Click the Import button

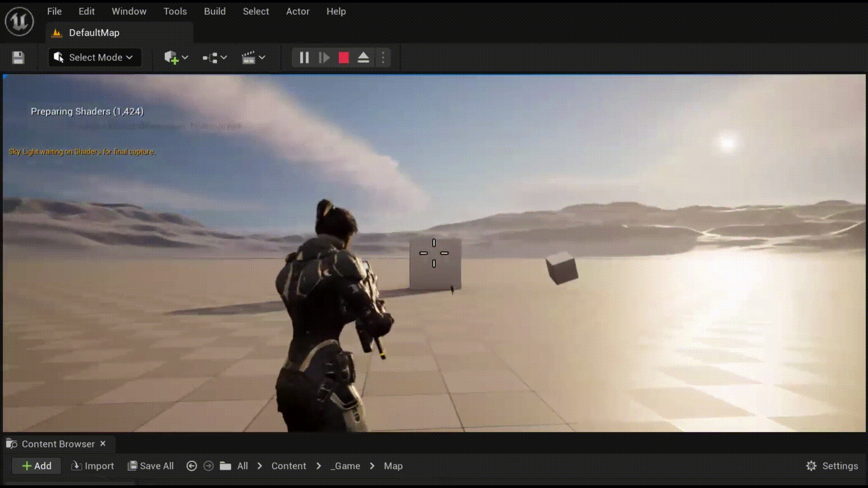point(93,466)
